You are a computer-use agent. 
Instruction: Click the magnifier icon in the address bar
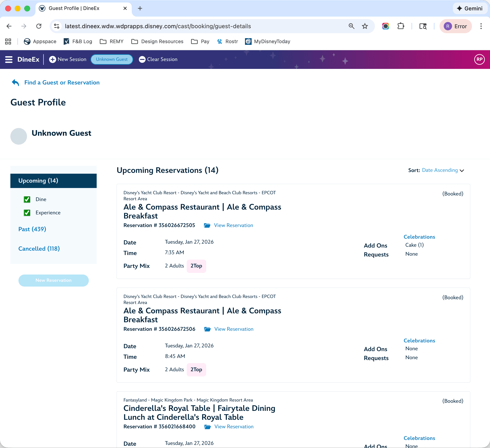click(351, 26)
